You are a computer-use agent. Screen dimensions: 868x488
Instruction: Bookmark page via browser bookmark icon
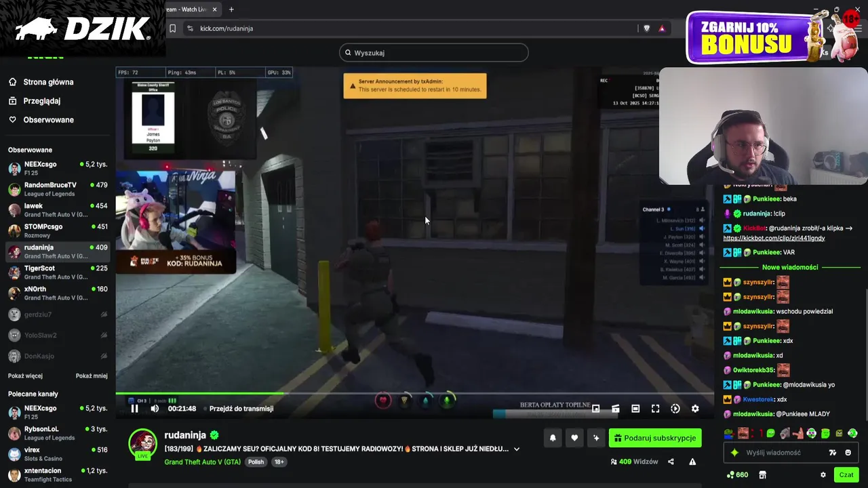(x=172, y=28)
